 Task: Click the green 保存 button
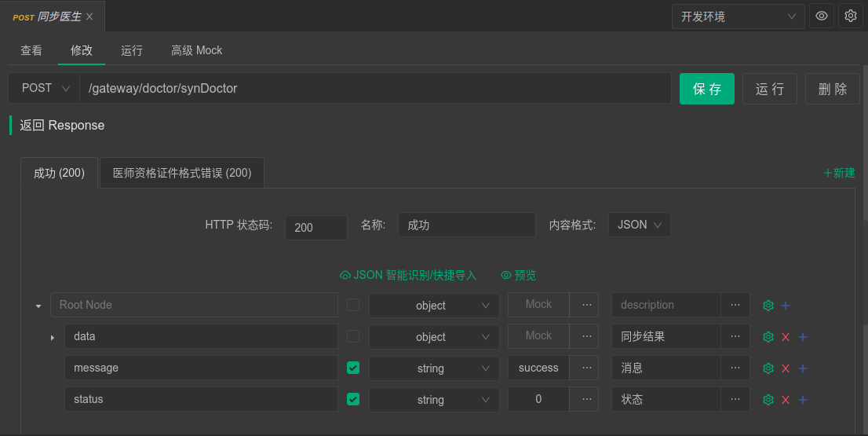[x=706, y=89]
